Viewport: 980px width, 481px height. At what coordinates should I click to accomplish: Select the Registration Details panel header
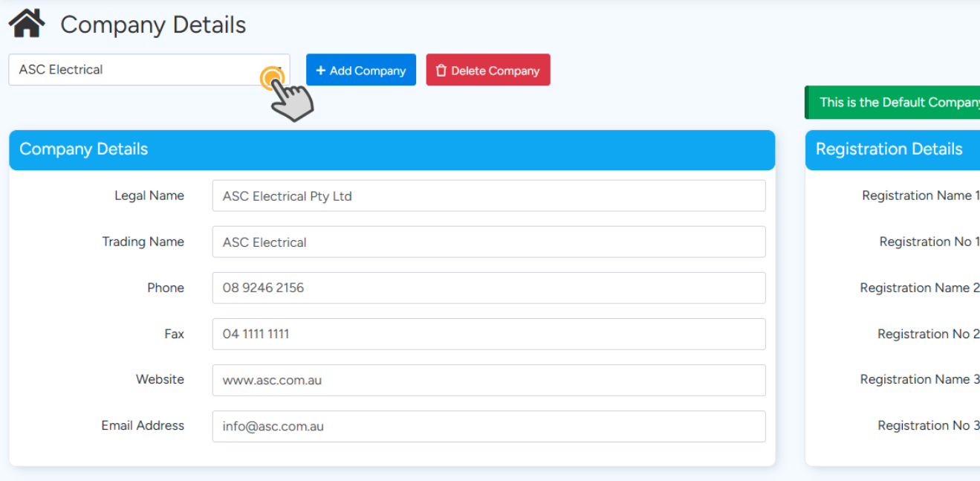coord(892,149)
